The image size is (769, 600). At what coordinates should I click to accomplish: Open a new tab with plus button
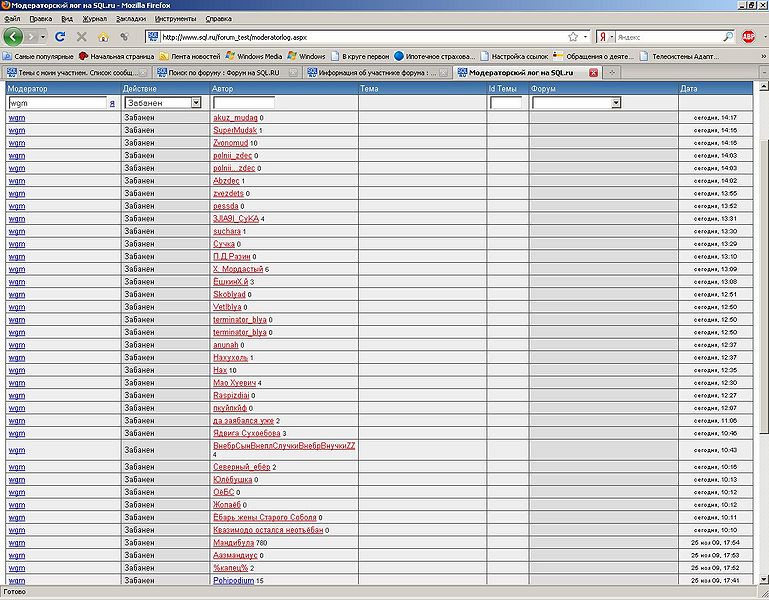point(612,73)
